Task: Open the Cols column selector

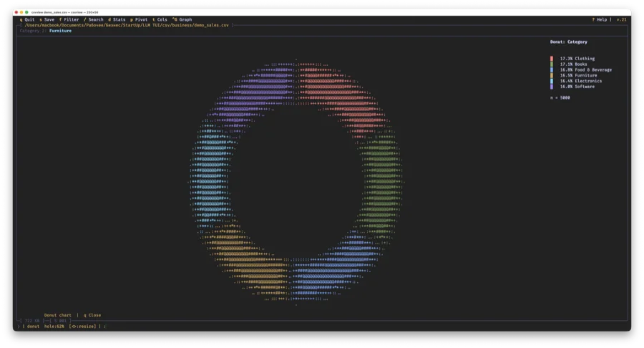Action: pyautogui.click(x=160, y=19)
